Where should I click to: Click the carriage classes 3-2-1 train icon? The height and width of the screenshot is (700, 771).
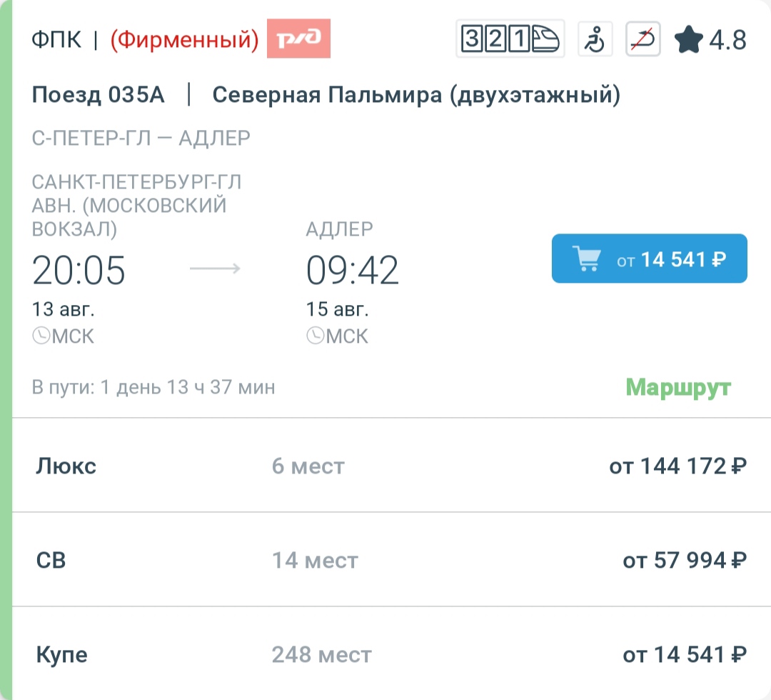coord(510,39)
